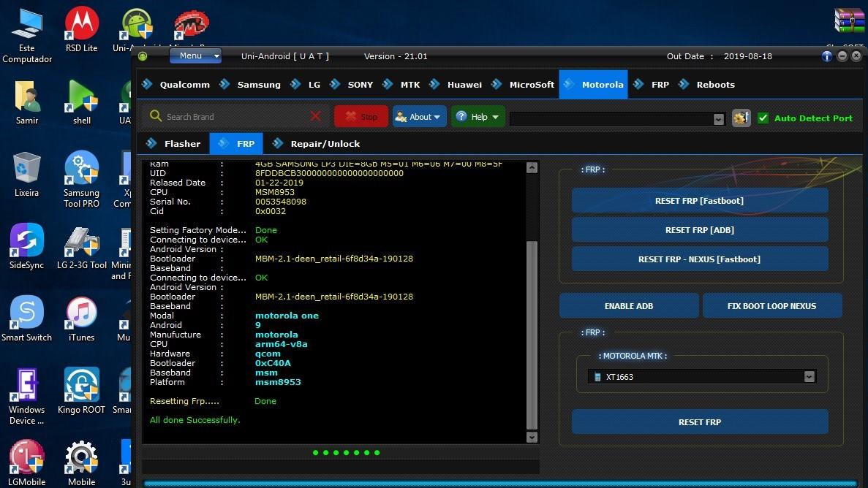The width and height of the screenshot is (868, 488).
Task: Switch to the MTK tab
Action: pos(402,85)
